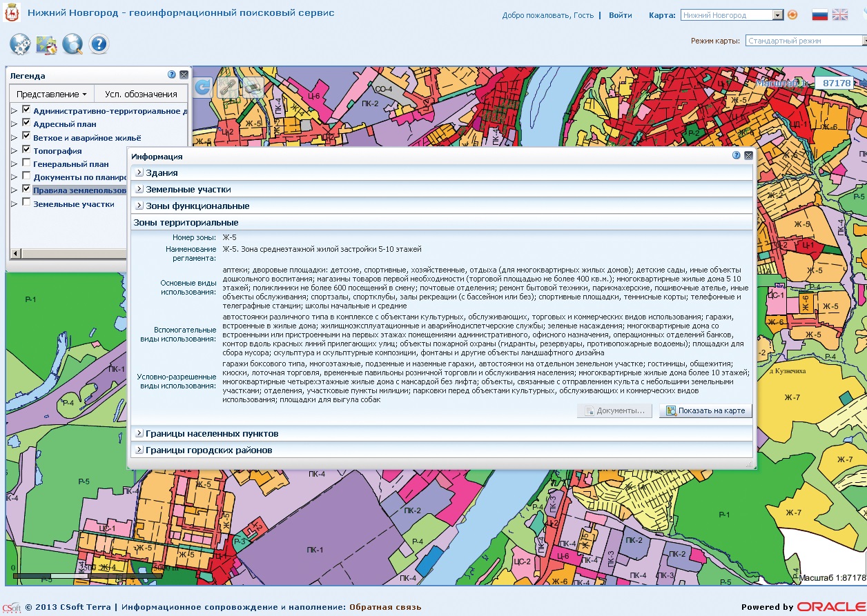
Task: Open the globe-with-gears map settings icon
Action: click(20, 45)
